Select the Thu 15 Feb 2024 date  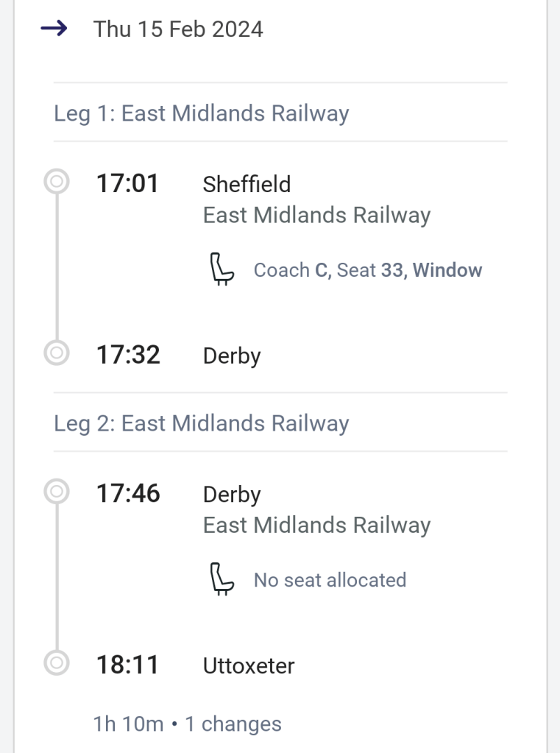pyautogui.click(x=178, y=29)
